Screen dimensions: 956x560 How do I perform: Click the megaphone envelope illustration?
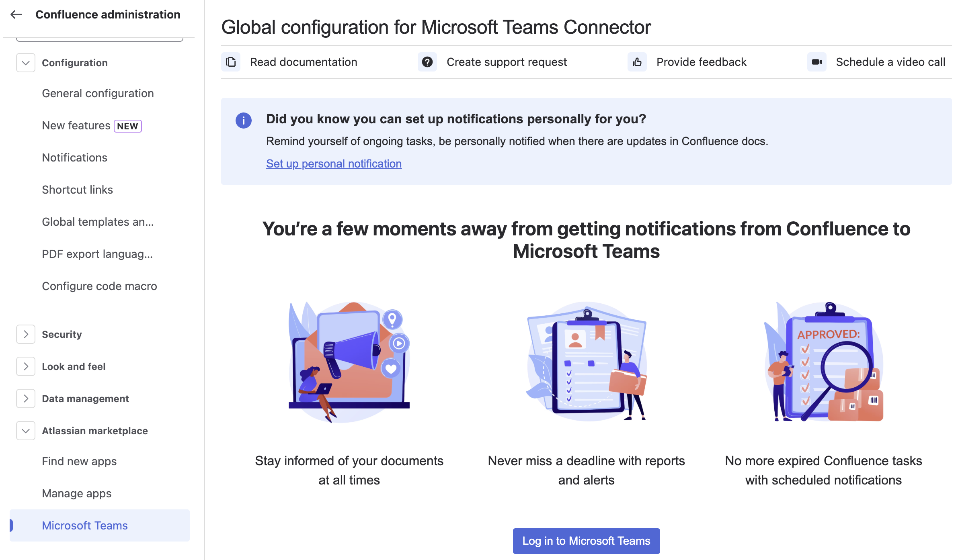(x=349, y=362)
